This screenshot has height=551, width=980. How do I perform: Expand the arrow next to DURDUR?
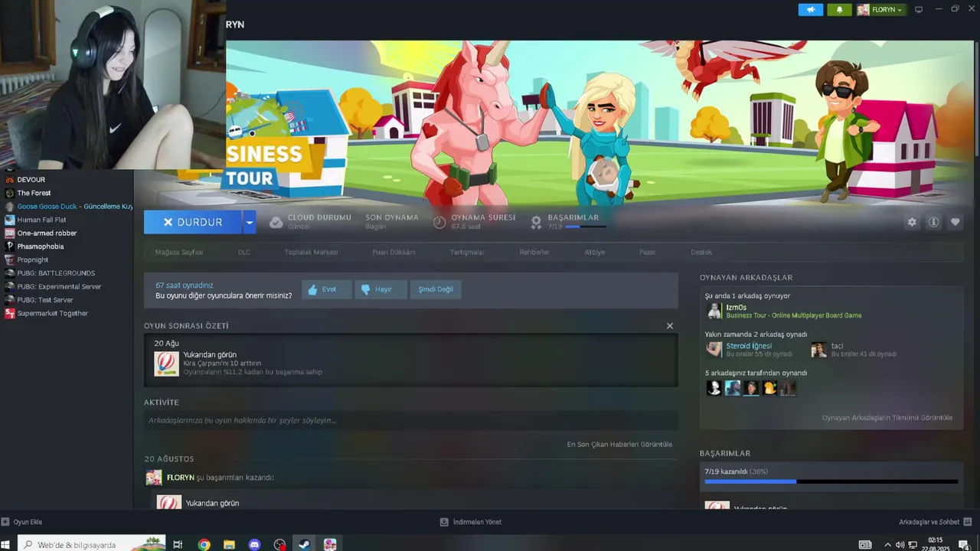click(x=250, y=222)
